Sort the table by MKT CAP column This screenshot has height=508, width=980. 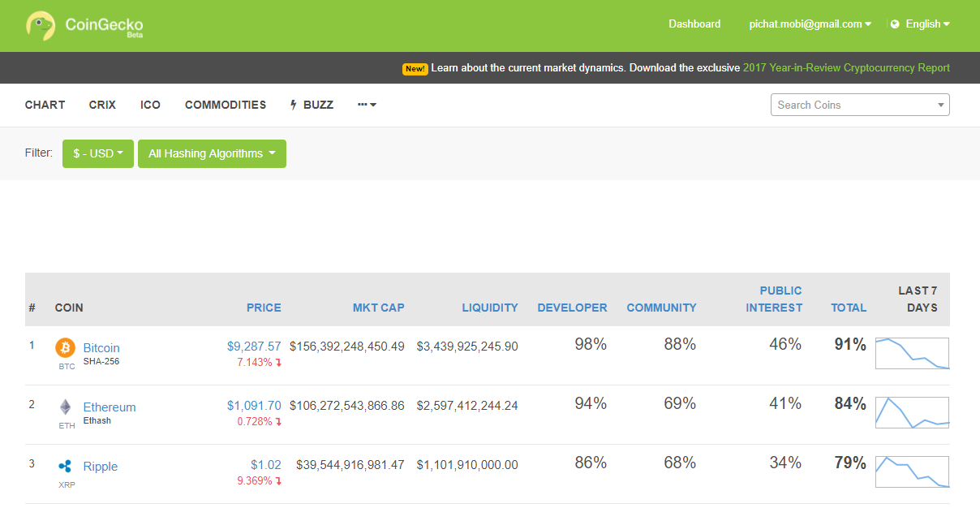[x=379, y=308]
